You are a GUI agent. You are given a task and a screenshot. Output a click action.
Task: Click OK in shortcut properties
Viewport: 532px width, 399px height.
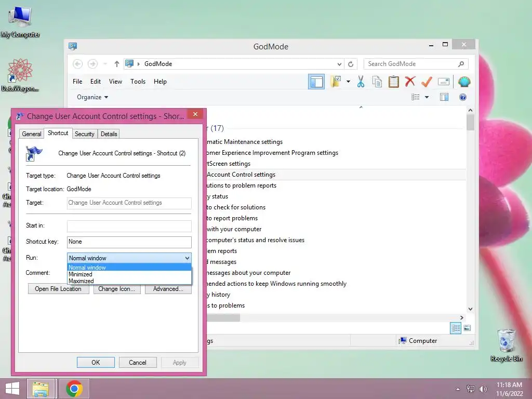click(96, 362)
